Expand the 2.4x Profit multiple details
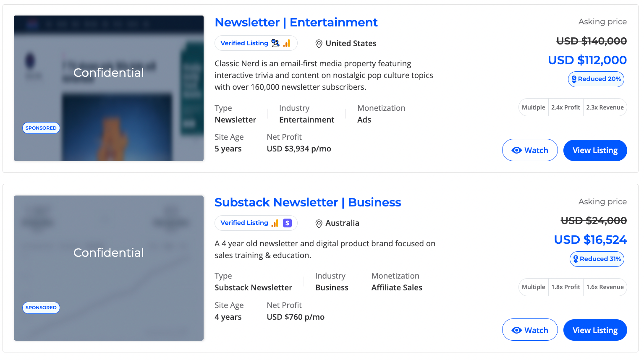 coord(565,107)
